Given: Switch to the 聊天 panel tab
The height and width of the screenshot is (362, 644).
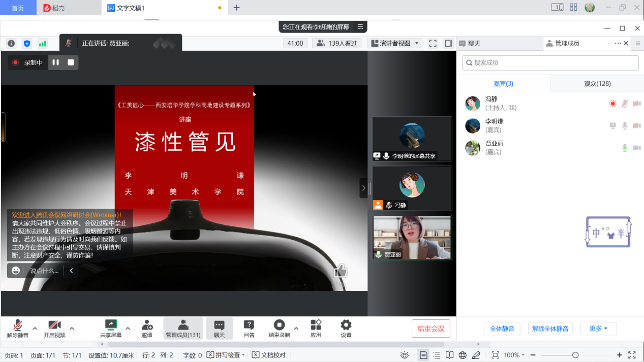Looking at the screenshot, I should point(473,44).
